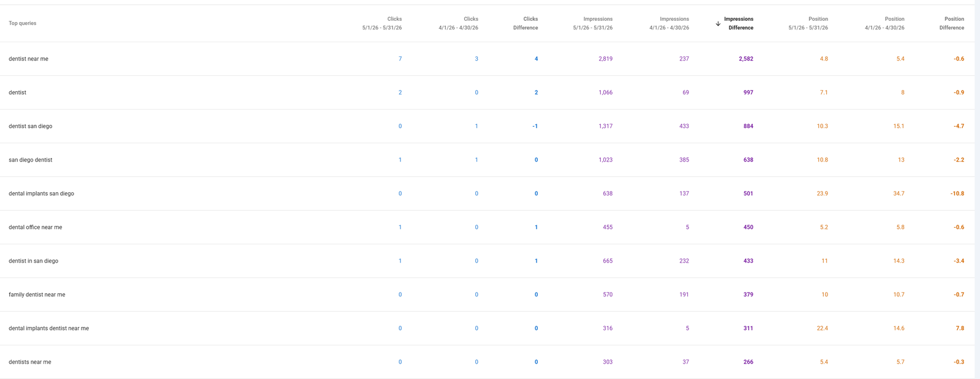The width and height of the screenshot is (980, 379).
Task: Click the 7.1 position value
Action: tap(824, 92)
